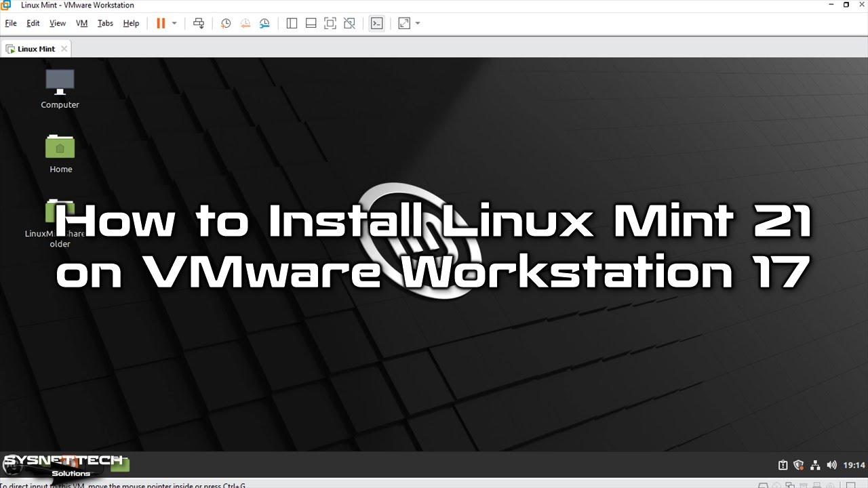The height and width of the screenshot is (488, 868).
Task: Open the network connections tray icon
Action: [x=815, y=465]
